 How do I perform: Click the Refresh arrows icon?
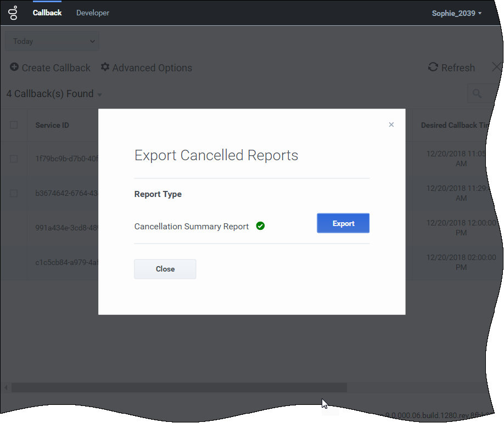(433, 67)
